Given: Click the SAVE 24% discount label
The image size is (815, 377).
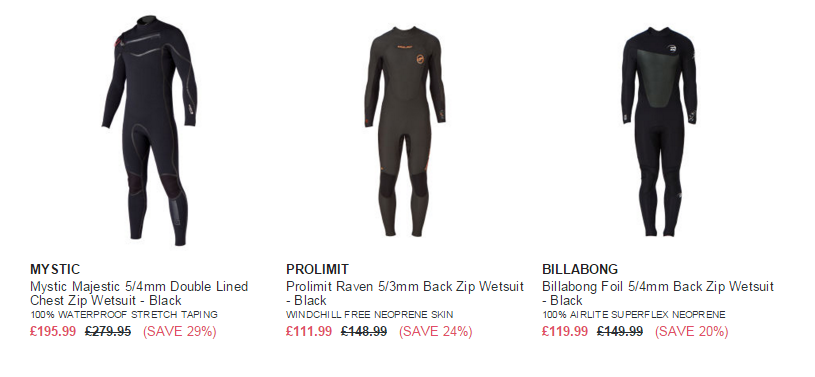Looking at the screenshot, I should tap(436, 331).
